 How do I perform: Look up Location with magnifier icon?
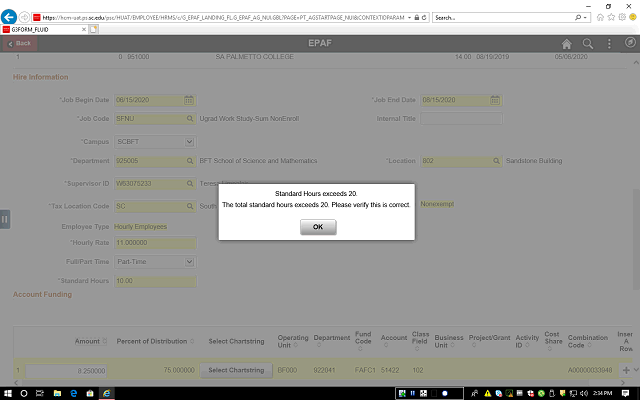(x=496, y=161)
